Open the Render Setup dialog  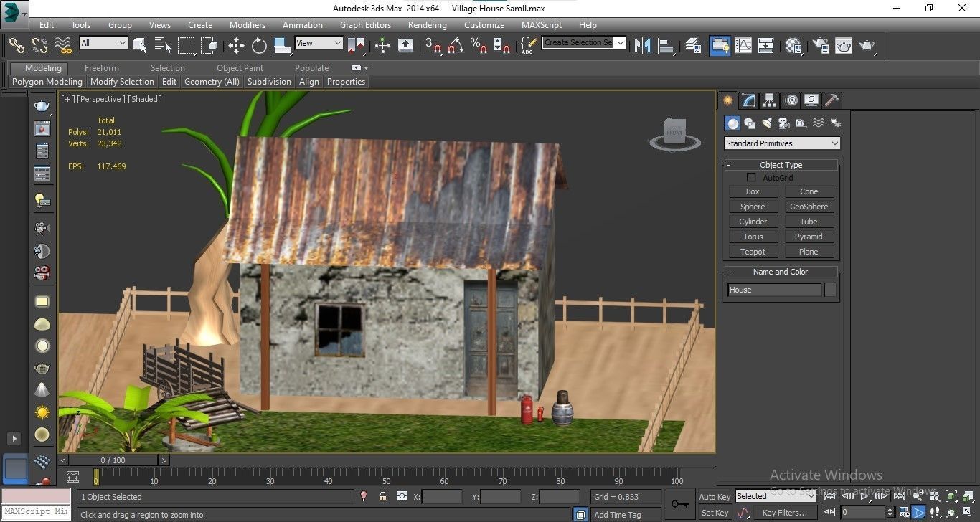point(819,45)
